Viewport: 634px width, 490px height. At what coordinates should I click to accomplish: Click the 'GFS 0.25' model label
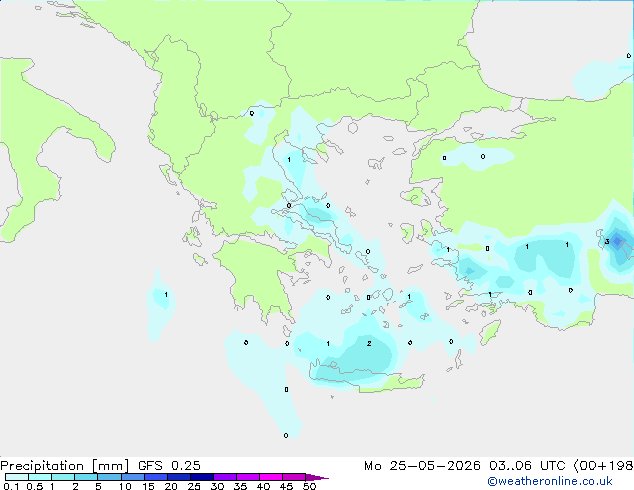[x=169, y=466]
